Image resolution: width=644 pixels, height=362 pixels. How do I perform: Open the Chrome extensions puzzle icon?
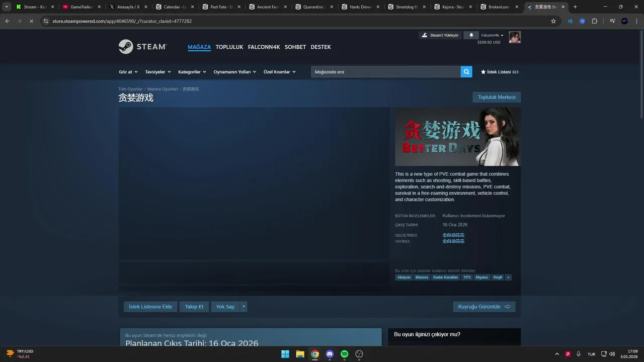click(594, 21)
